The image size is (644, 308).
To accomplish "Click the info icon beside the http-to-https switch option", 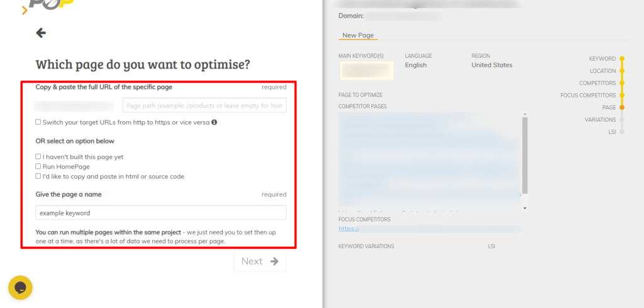I will [214, 122].
